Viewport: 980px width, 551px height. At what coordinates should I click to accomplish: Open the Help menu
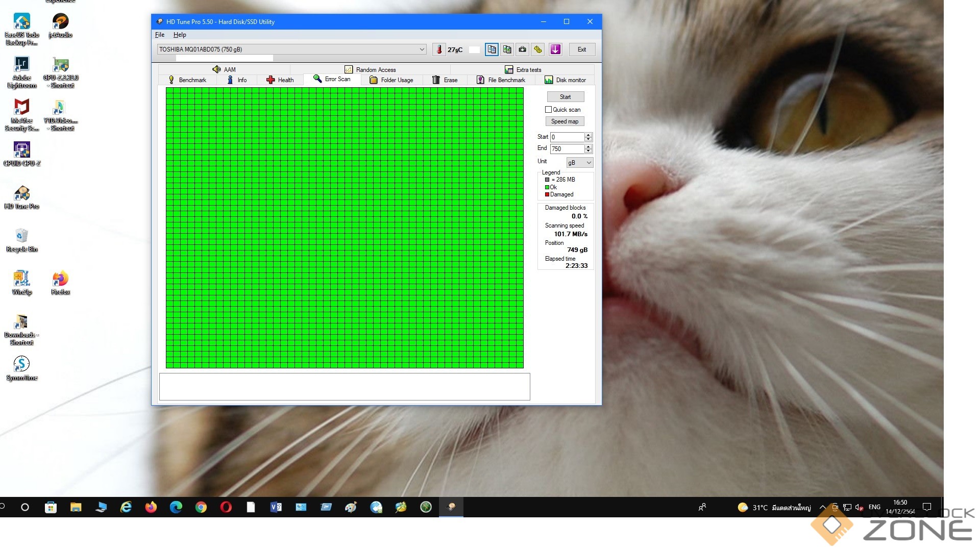pyautogui.click(x=180, y=35)
